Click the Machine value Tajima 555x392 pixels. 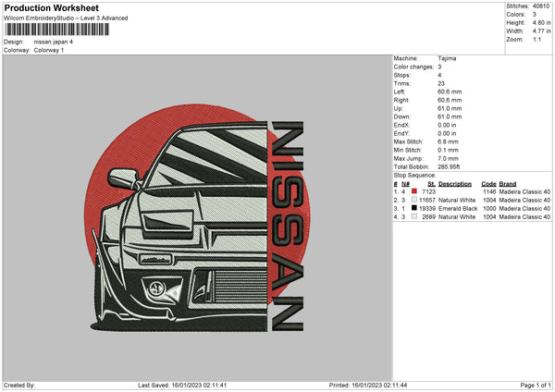pos(447,58)
